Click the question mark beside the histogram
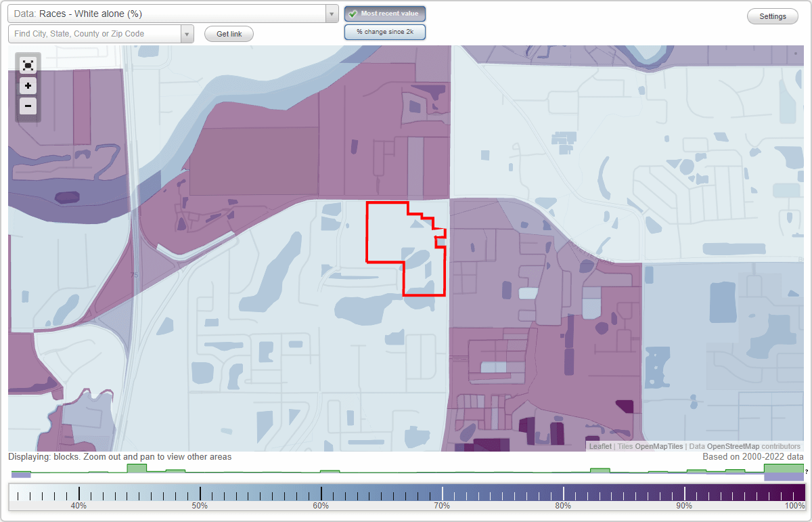Screen dimensions: 812x522 tap(807, 471)
